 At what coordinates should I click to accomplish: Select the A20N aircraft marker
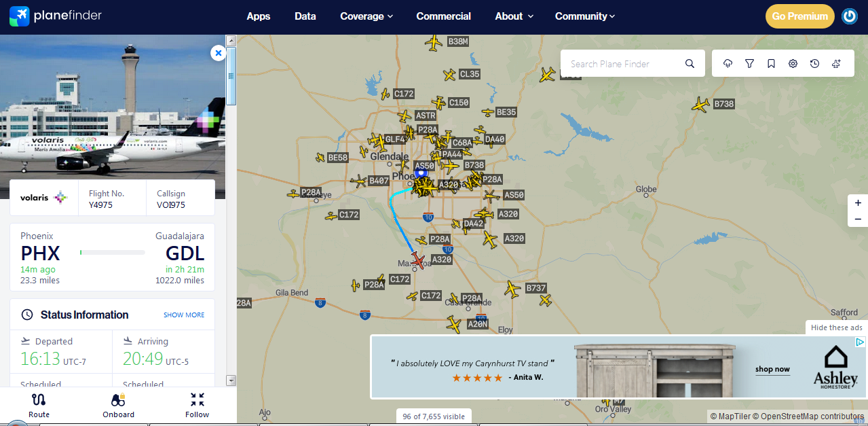(454, 324)
